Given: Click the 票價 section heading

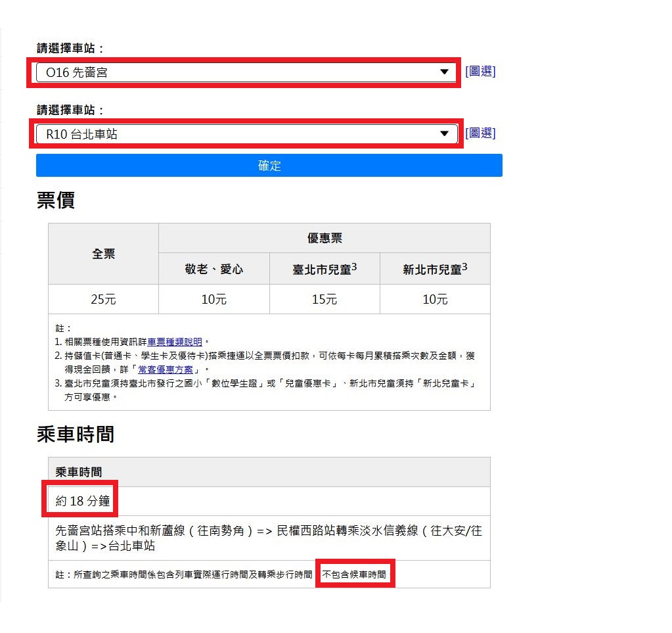Looking at the screenshot, I should click(56, 201).
